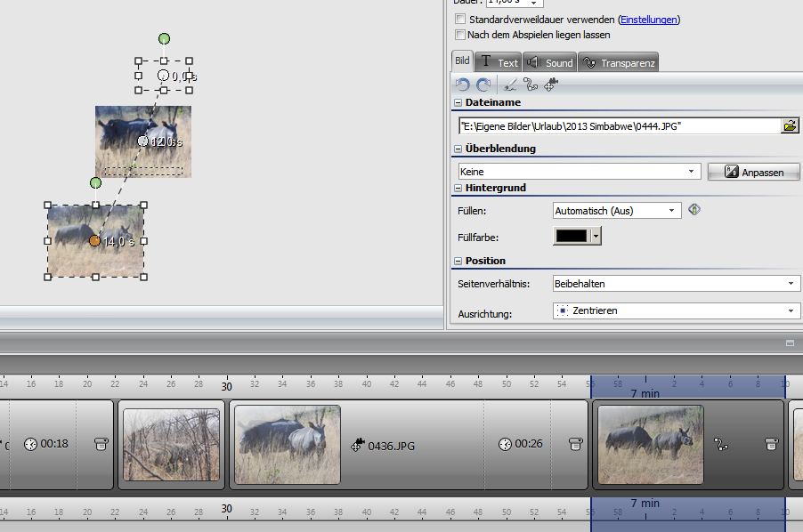Image resolution: width=803 pixels, height=532 pixels.
Task: Open the Ausrichtung Zentrieren dropdown
Action: coord(677,310)
